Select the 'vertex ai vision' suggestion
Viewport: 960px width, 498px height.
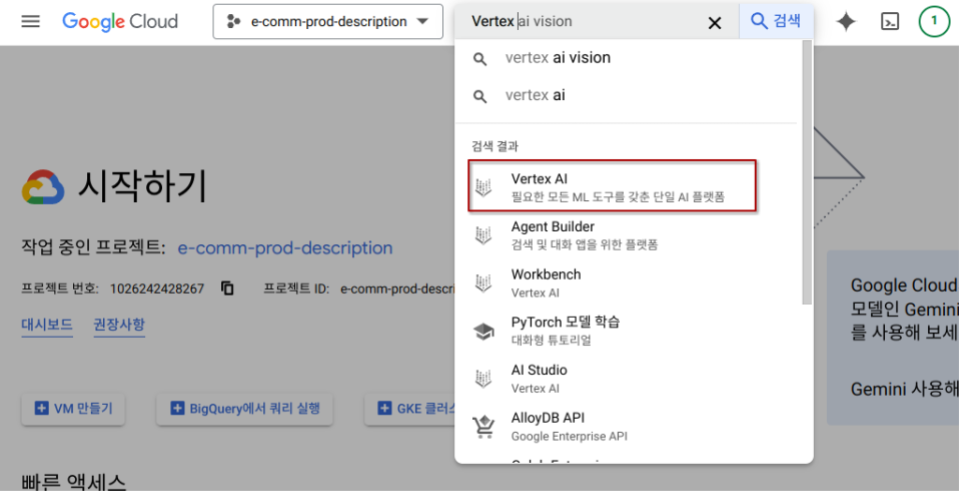pos(628,58)
